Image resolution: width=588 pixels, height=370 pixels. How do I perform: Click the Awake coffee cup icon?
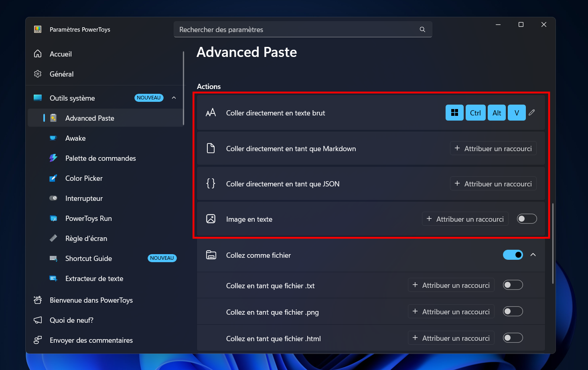(x=53, y=138)
